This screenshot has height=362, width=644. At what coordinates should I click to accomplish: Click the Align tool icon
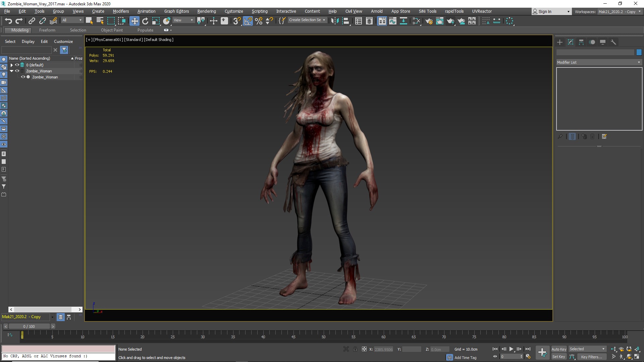coord(345,21)
